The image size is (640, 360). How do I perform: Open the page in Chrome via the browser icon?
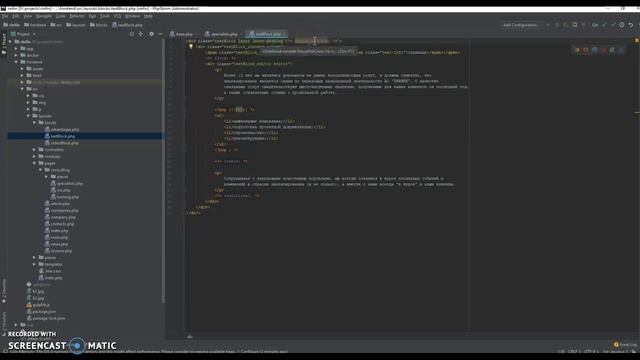click(x=577, y=50)
